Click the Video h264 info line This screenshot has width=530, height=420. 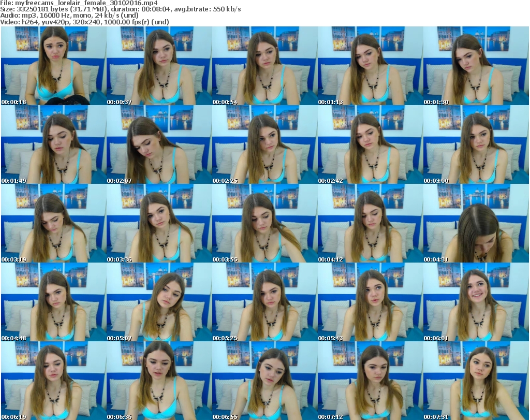[85, 22]
